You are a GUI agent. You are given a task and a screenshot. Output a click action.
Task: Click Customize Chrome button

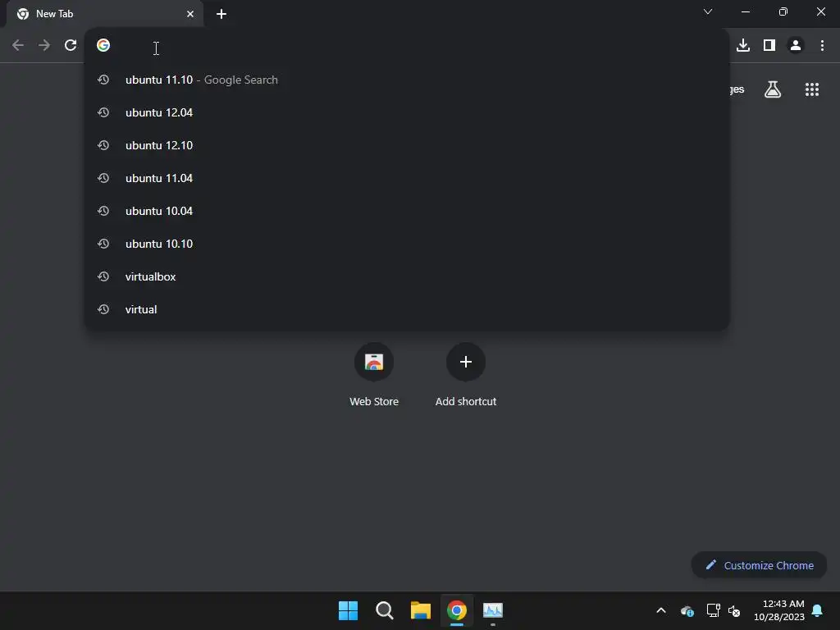click(x=759, y=565)
